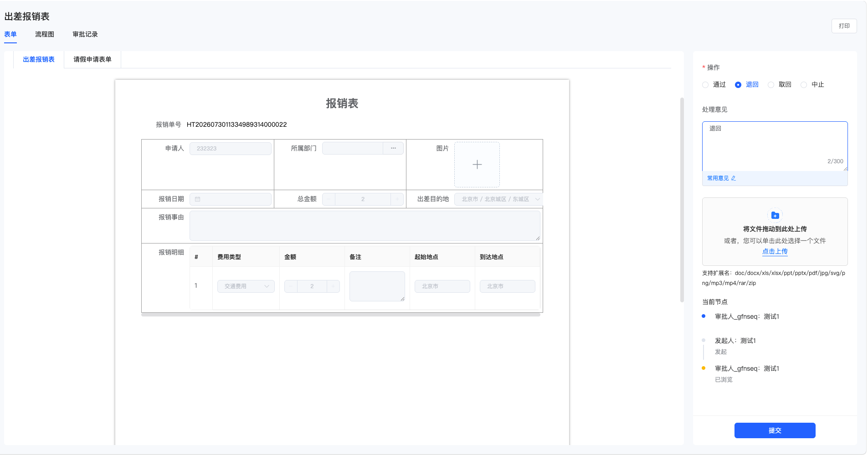Screen dimensions: 868x456
Task: Click the 备注 text area in row 1
Action: pos(377,286)
